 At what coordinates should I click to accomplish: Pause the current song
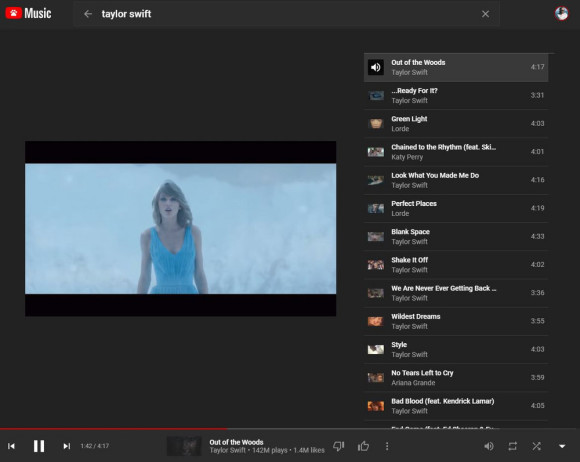[x=39, y=446]
